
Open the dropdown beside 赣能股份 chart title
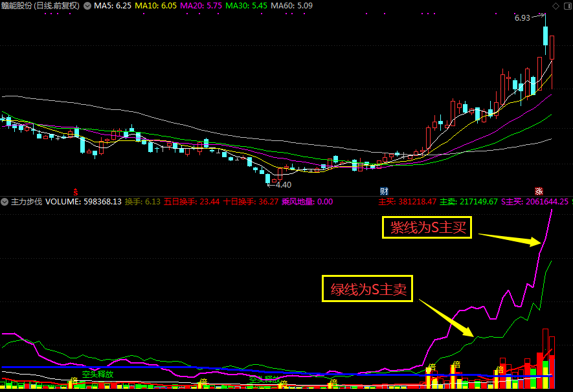(x=87, y=6)
